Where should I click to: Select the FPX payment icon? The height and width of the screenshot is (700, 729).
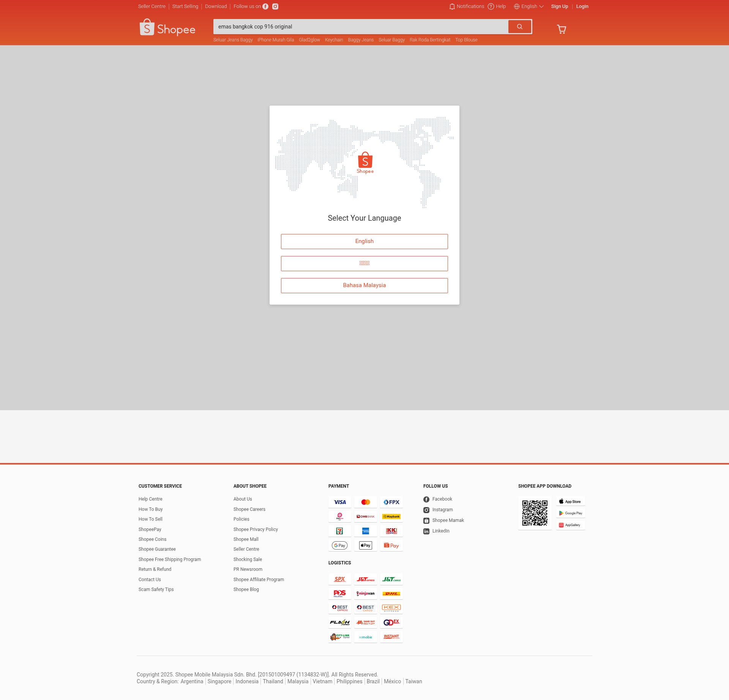391,502
